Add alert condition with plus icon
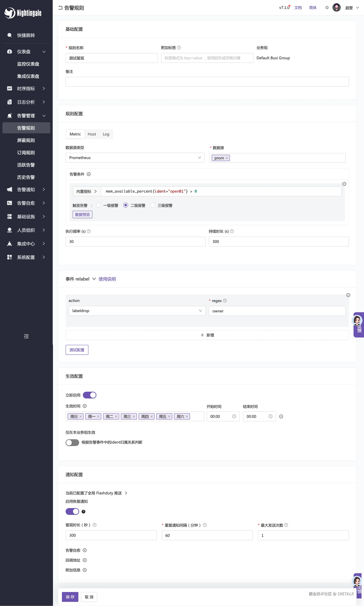Screen dimensions: 364x606 point(89,174)
